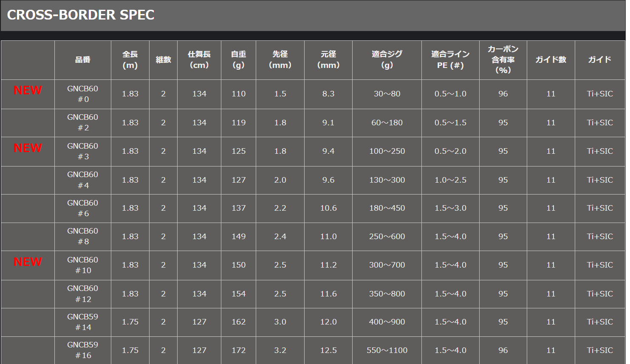This screenshot has width=630, height=364.
Task: Select the GNCB60 #8 model cell
Action: pos(83,237)
